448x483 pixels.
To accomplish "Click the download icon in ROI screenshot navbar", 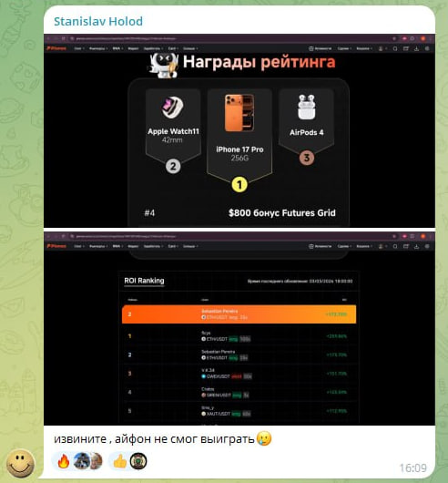I will pos(417,246).
